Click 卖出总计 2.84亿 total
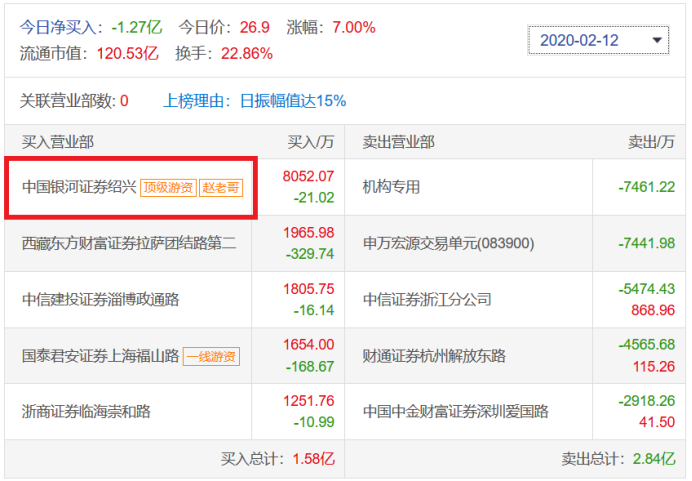This screenshot has height=481, width=692. tap(618, 459)
